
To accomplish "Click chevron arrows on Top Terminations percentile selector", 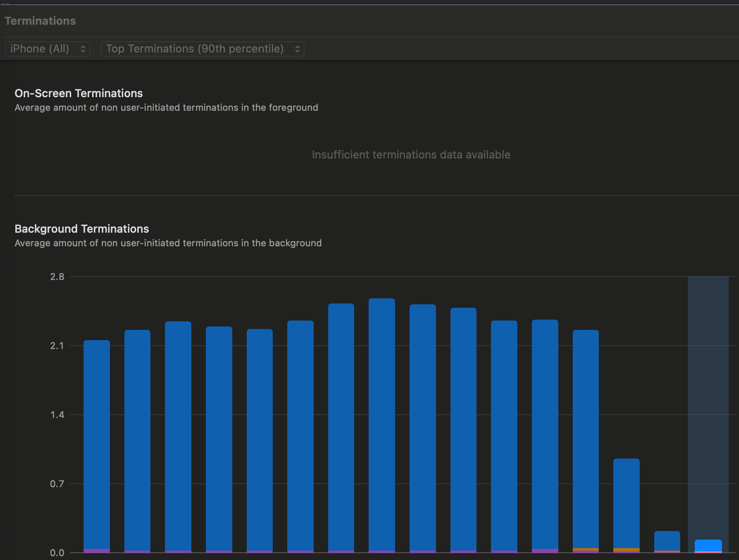I will pos(297,49).
